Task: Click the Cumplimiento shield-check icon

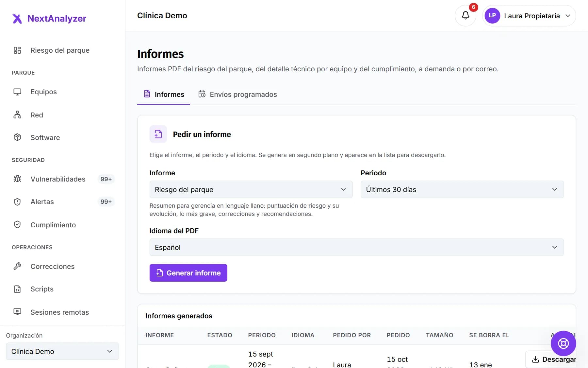Action: click(17, 225)
